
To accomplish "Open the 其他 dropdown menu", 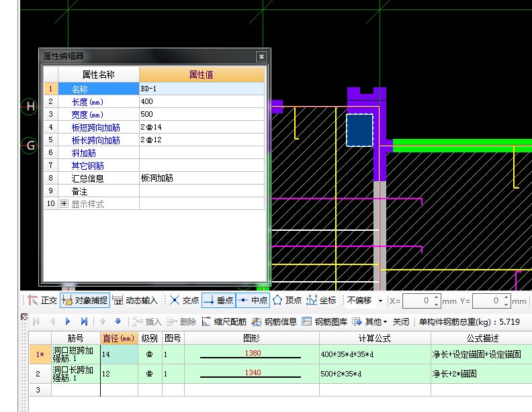I will (370, 321).
